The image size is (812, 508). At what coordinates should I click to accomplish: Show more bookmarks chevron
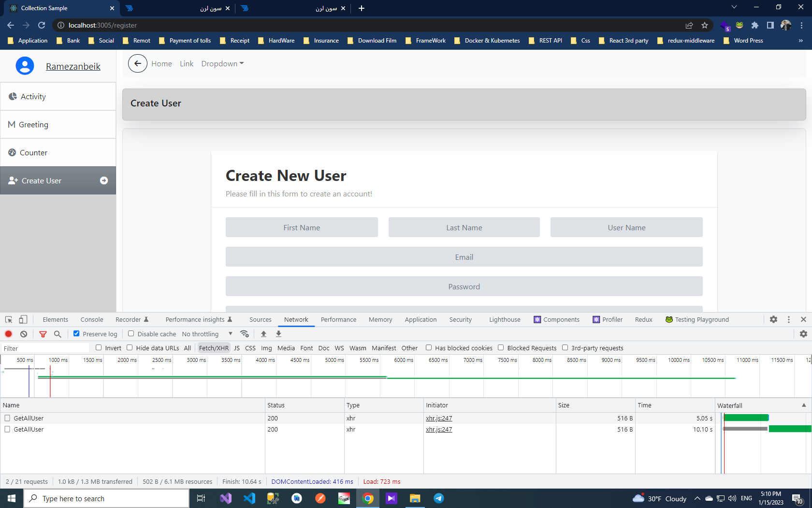click(801, 41)
